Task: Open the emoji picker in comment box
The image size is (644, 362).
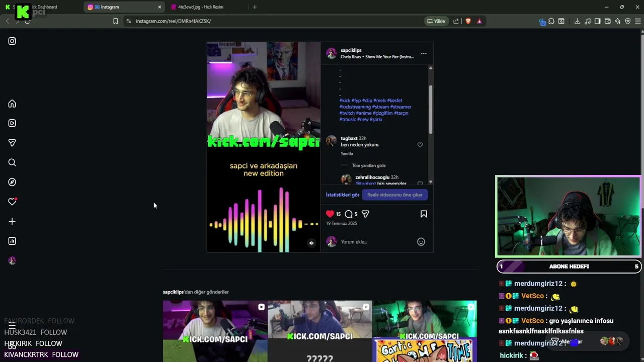Action: (421, 242)
